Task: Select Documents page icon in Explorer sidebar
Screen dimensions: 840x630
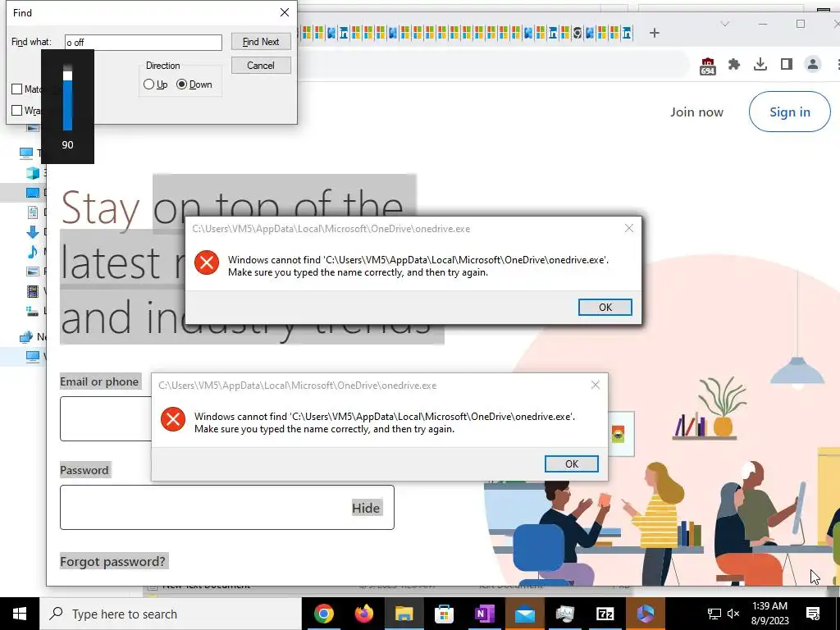Action: click(33, 212)
